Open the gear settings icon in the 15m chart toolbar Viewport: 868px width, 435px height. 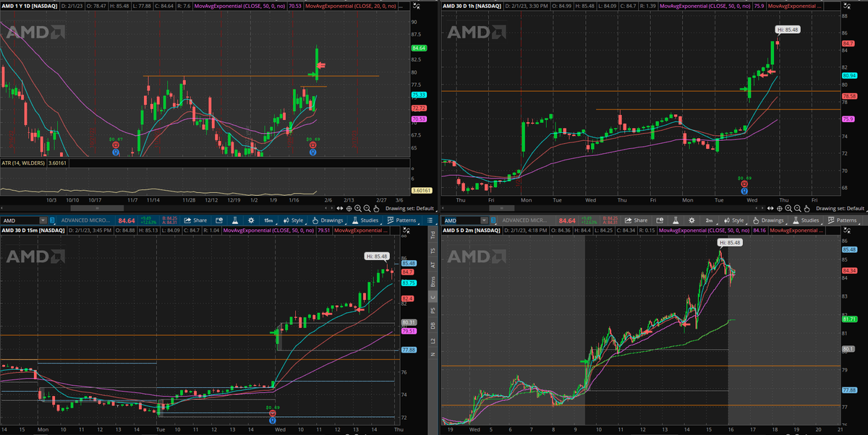pos(251,220)
